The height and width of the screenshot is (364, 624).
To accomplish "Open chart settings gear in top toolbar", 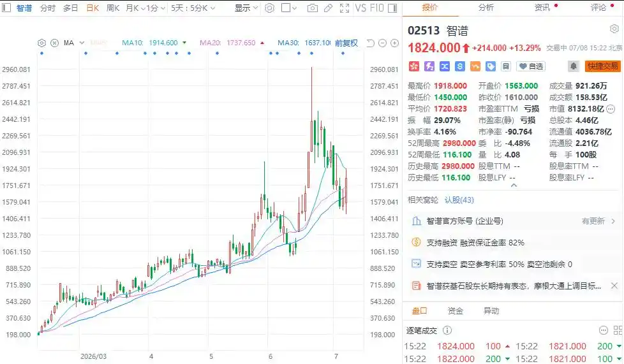I will click(269, 8).
